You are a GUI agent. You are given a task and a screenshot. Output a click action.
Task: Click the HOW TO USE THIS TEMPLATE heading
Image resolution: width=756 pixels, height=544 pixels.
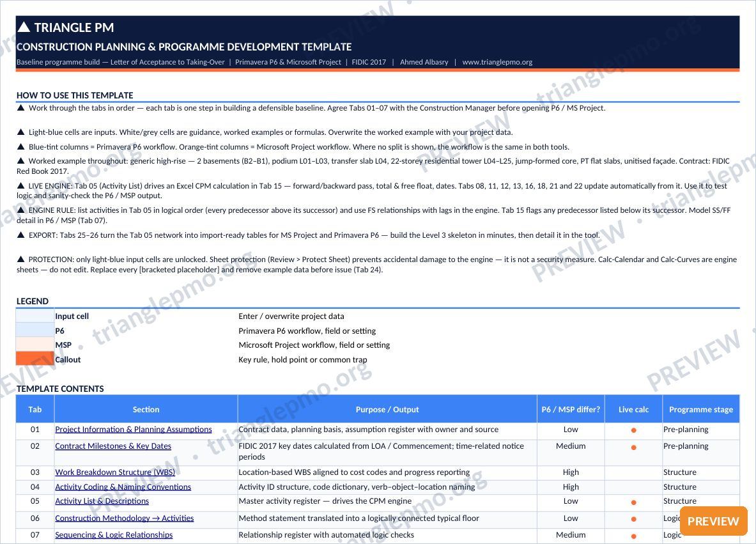tap(75, 95)
